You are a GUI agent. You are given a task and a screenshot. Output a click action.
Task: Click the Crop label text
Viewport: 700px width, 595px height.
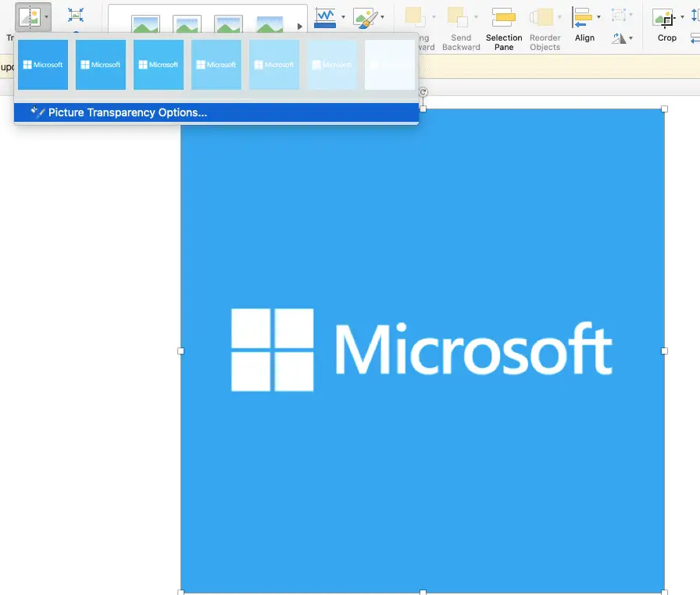[x=667, y=38]
